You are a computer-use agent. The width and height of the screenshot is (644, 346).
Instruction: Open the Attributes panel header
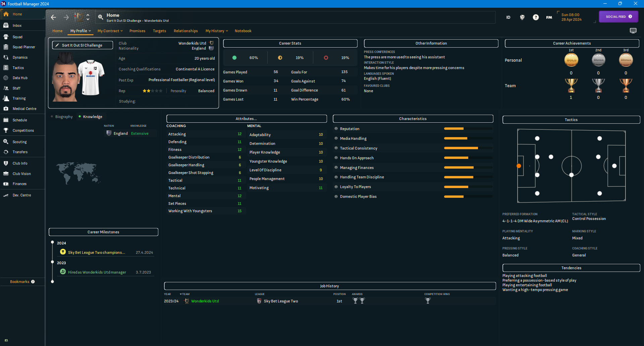pos(247,119)
